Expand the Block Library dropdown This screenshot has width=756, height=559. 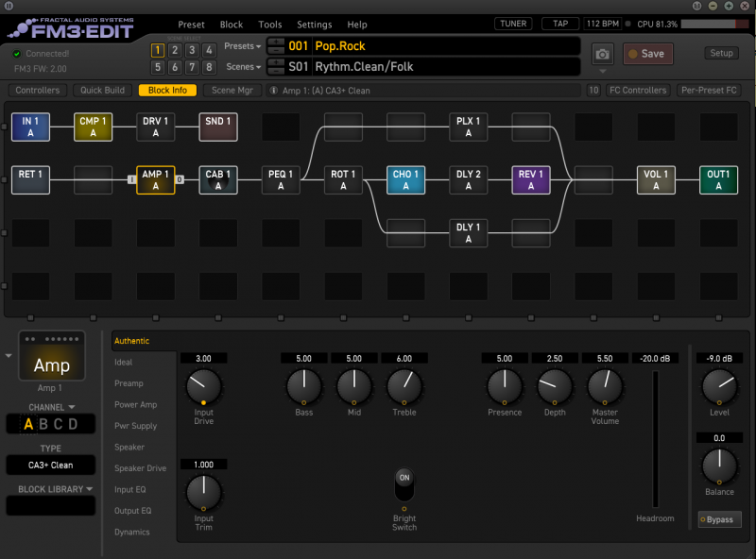coord(56,489)
